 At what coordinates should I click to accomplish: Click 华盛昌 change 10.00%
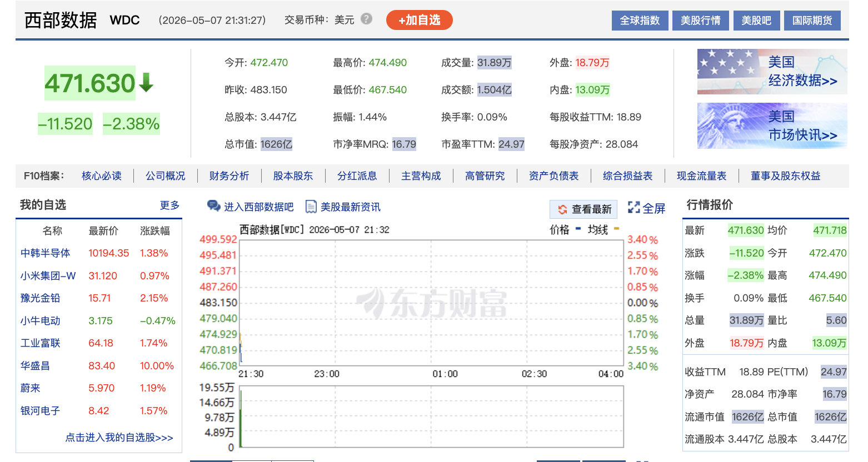(157, 366)
